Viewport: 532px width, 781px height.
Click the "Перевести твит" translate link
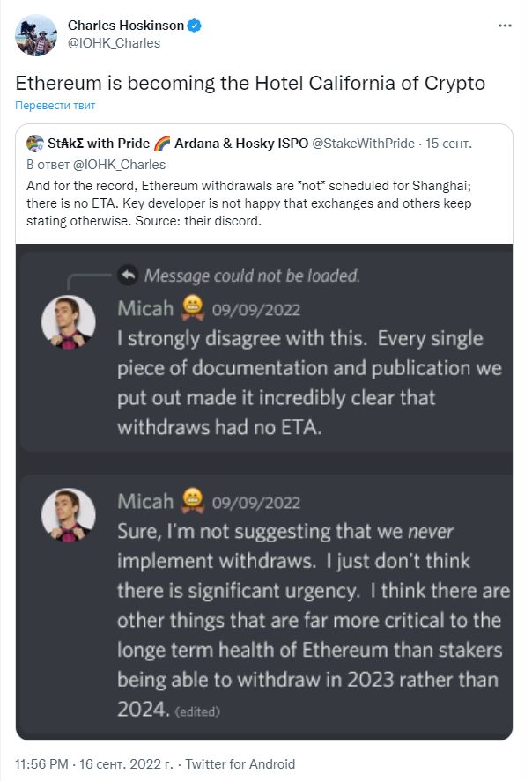click(x=55, y=106)
